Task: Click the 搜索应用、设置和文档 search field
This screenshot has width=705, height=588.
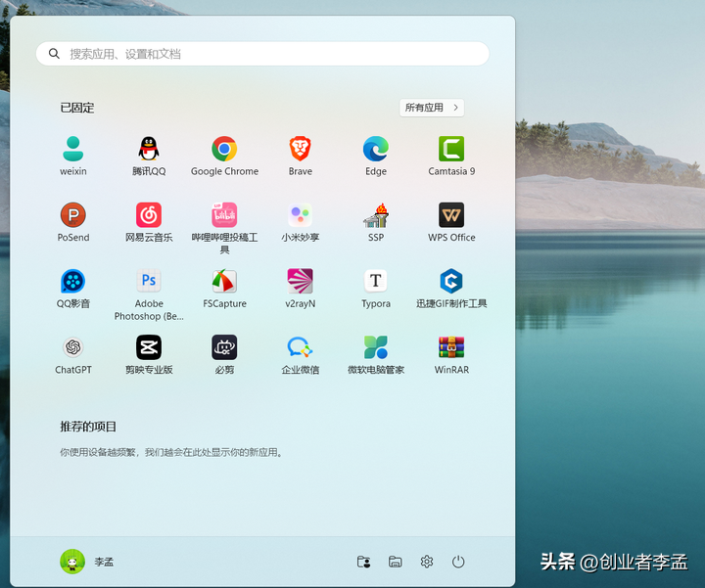Action: click(x=262, y=54)
